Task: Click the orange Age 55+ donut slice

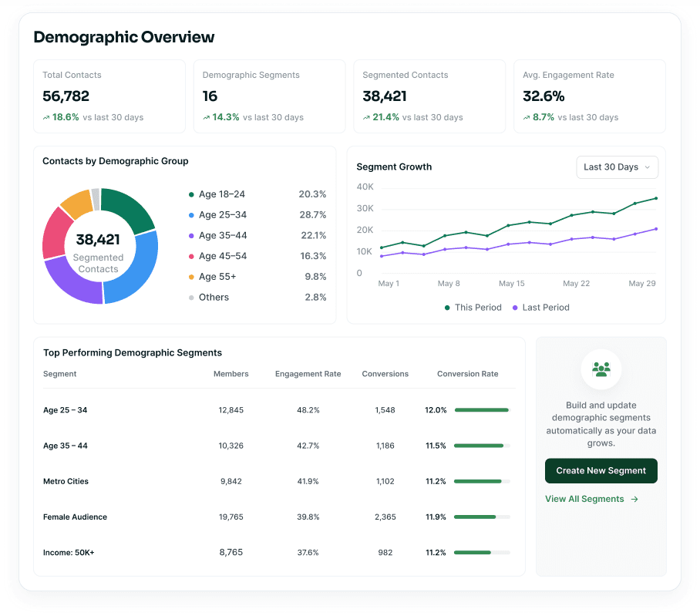Action: click(78, 203)
